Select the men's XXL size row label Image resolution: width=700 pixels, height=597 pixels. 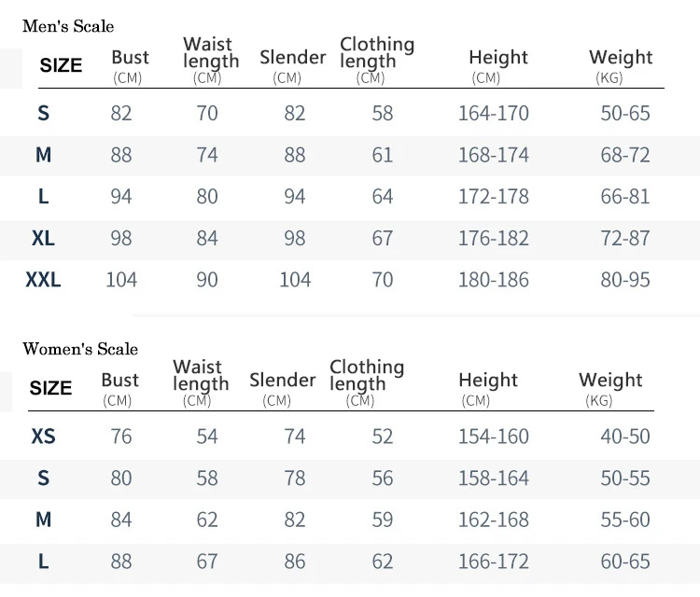(x=43, y=280)
